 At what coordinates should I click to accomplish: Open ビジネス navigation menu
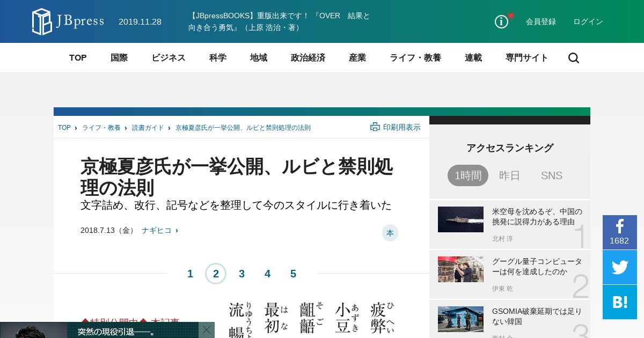[169, 58]
